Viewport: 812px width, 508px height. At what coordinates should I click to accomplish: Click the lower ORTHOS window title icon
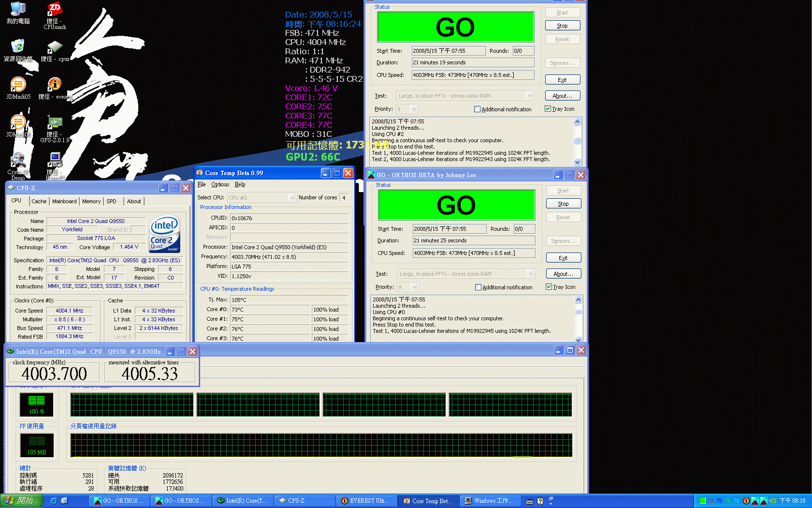(371, 175)
